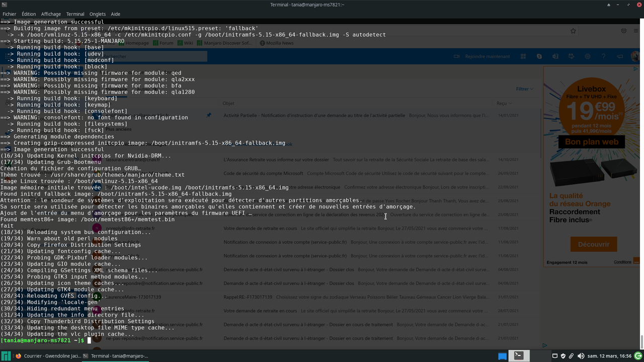
Task: Click line '(24/34) Compiling GSettings XML schema files...'
Action: [79, 270]
